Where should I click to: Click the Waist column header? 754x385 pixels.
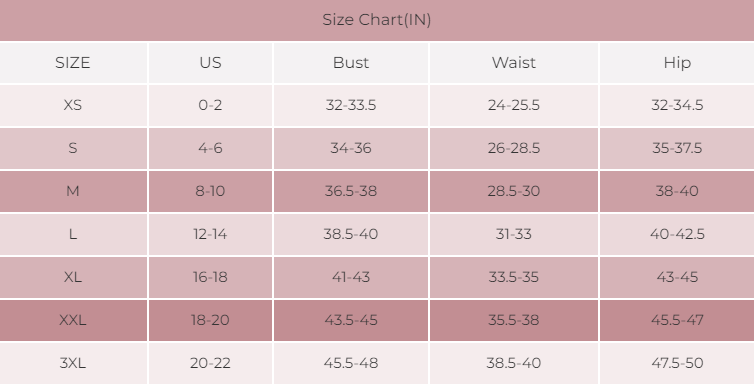point(514,62)
